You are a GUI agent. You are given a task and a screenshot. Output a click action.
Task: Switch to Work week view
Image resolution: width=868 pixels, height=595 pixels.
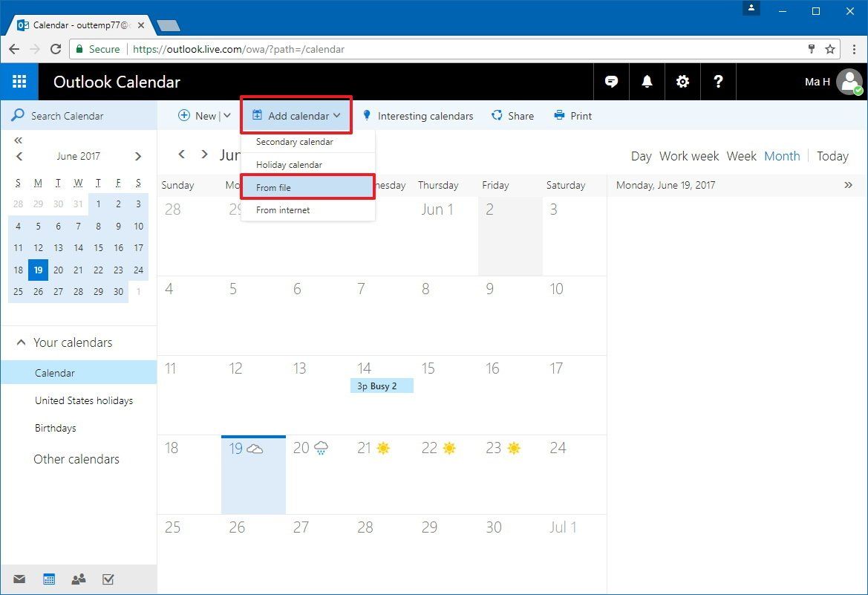click(x=689, y=156)
